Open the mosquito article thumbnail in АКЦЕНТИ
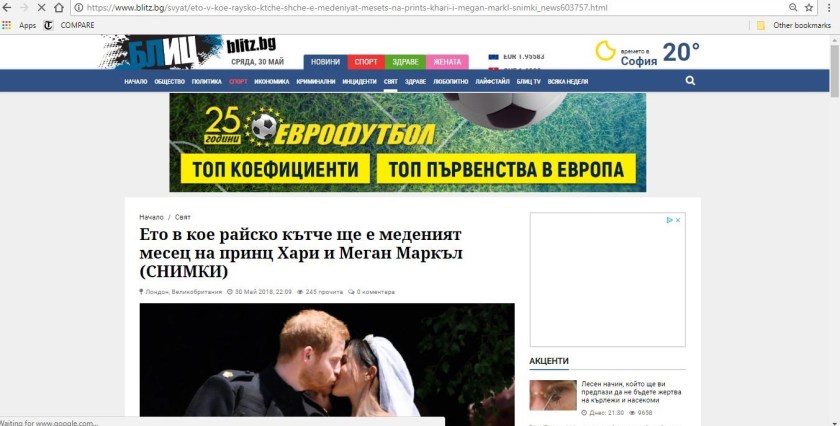This screenshot has width=840, height=426. (x=553, y=395)
